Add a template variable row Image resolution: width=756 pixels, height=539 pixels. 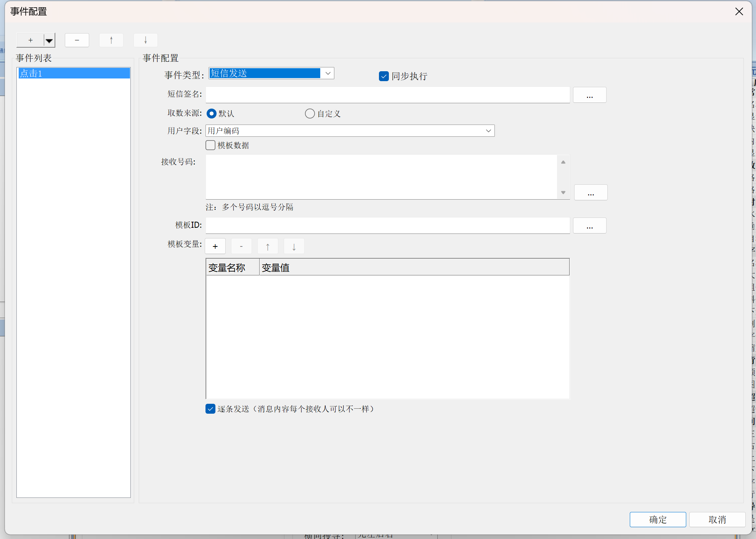tap(215, 246)
